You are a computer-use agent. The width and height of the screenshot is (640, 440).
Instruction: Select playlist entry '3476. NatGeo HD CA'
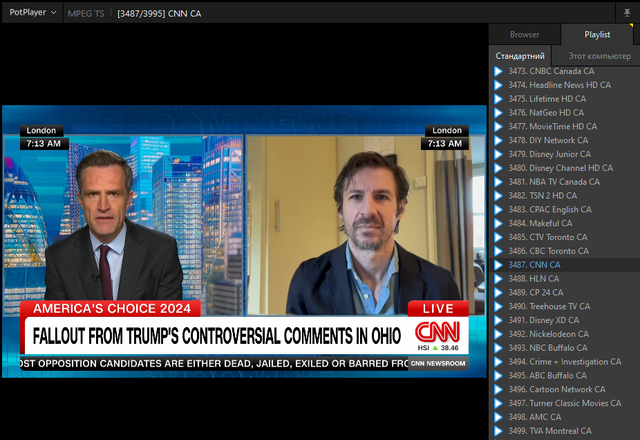[x=565, y=113]
